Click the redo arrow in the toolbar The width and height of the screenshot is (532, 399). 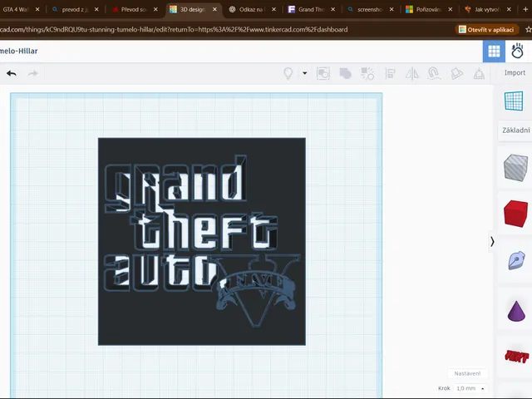32,73
